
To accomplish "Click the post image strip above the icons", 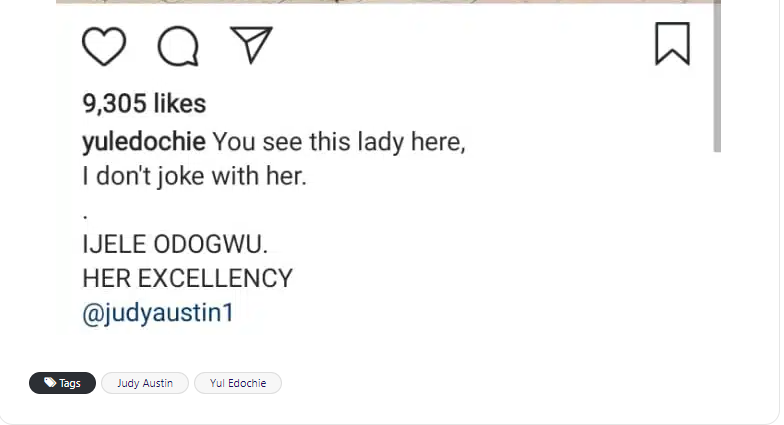I will click(x=388, y=2).
